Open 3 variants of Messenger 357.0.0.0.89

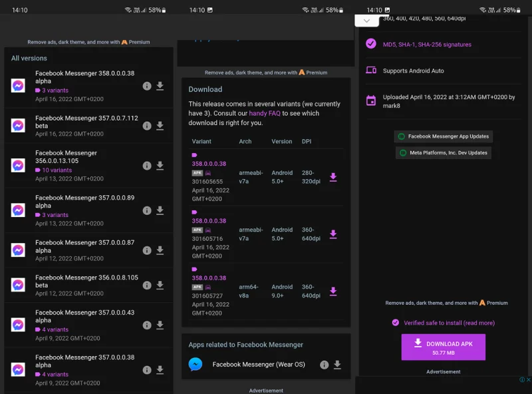(x=52, y=215)
